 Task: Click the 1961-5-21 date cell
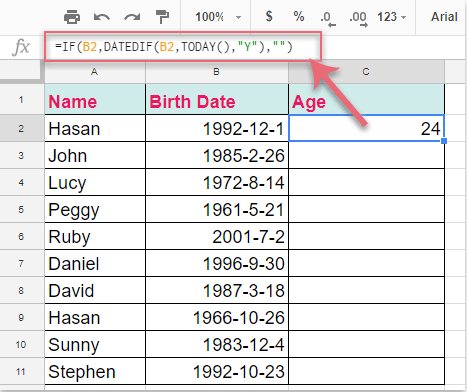(x=217, y=209)
